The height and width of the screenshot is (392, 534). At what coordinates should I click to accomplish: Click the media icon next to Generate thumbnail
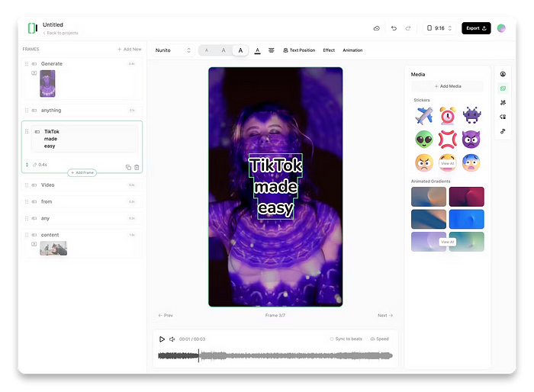(x=34, y=73)
